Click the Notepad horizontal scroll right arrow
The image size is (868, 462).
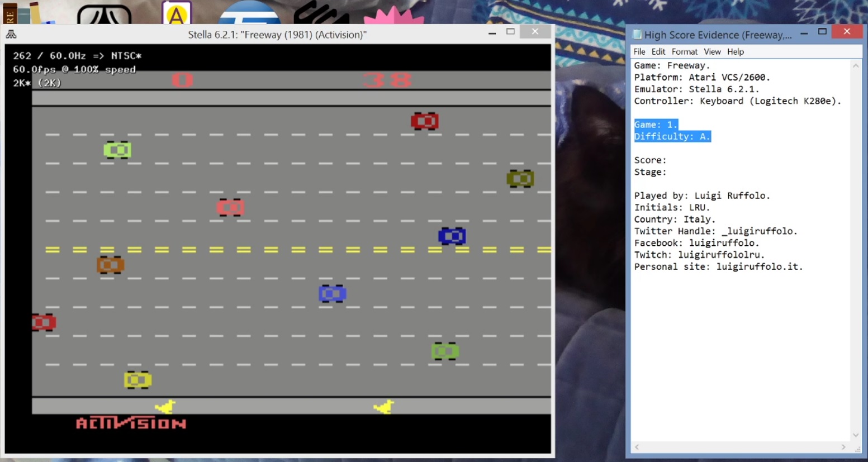click(x=844, y=446)
